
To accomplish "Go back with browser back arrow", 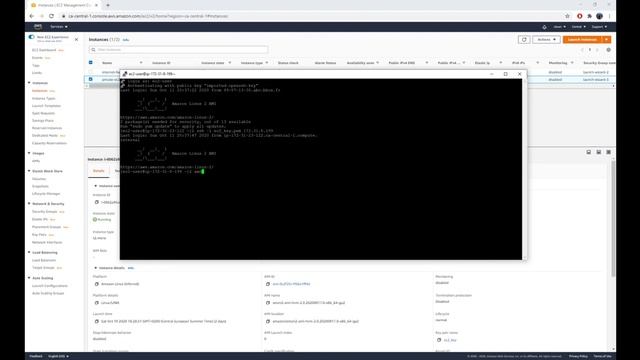I will click(32, 16).
